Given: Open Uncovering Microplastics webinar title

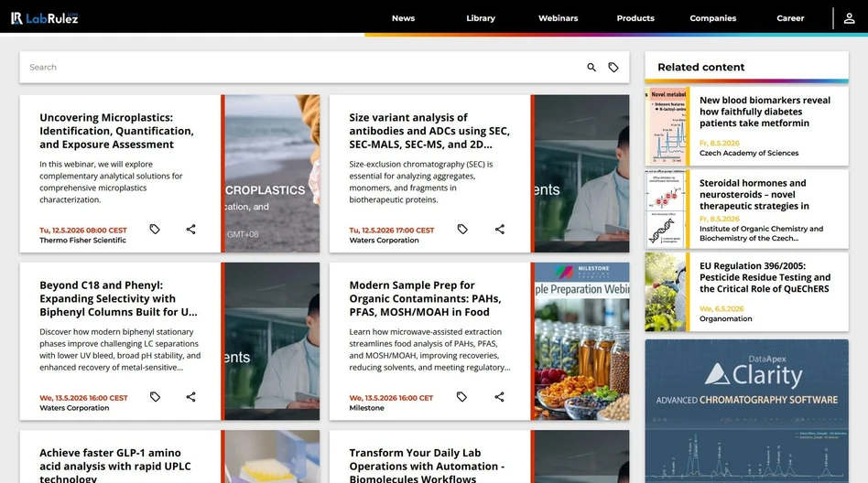Looking at the screenshot, I should (117, 131).
